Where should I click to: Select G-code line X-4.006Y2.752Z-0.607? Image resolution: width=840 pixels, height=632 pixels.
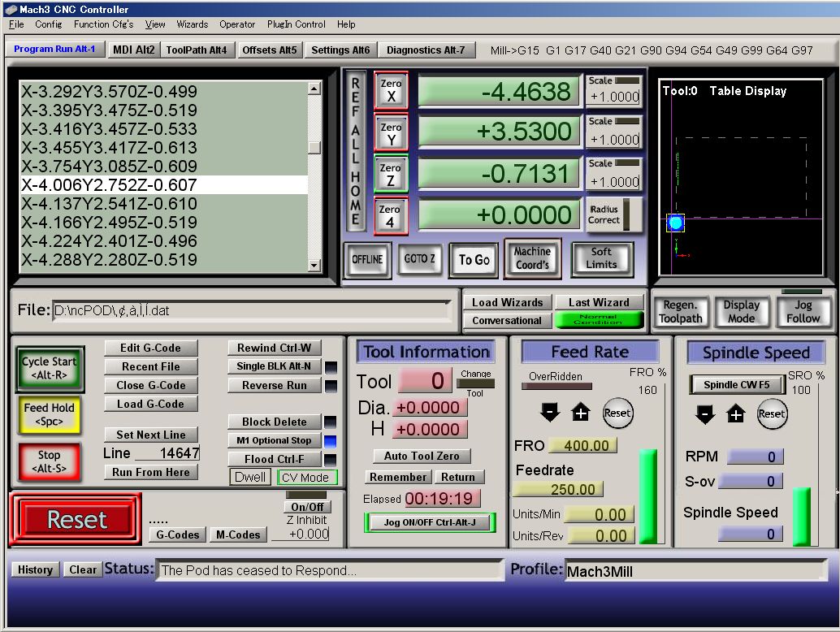tap(164, 184)
